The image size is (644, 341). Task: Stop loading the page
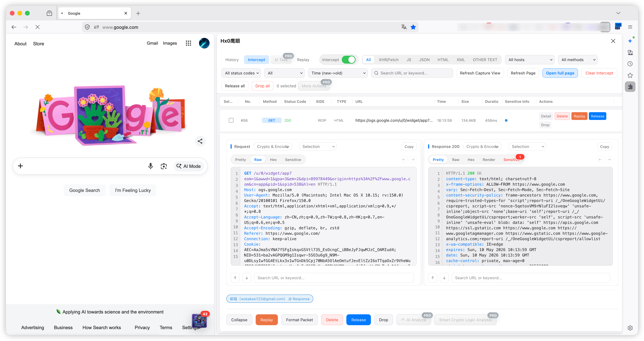click(x=38, y=27)
